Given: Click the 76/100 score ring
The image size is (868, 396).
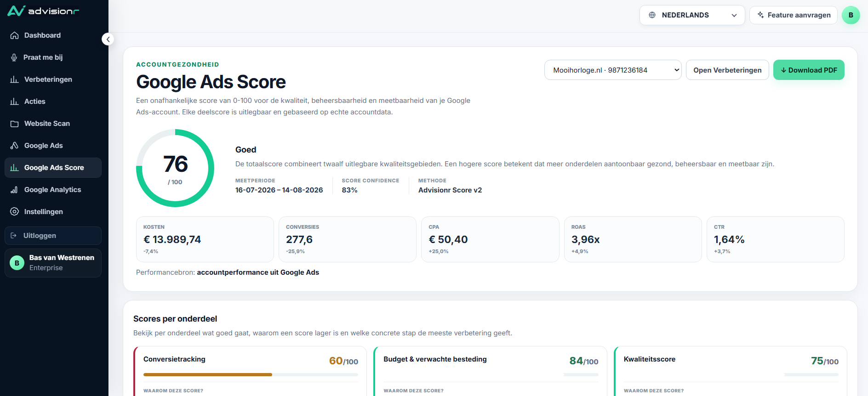Looking at the screenshot, I should coord(175,168).
